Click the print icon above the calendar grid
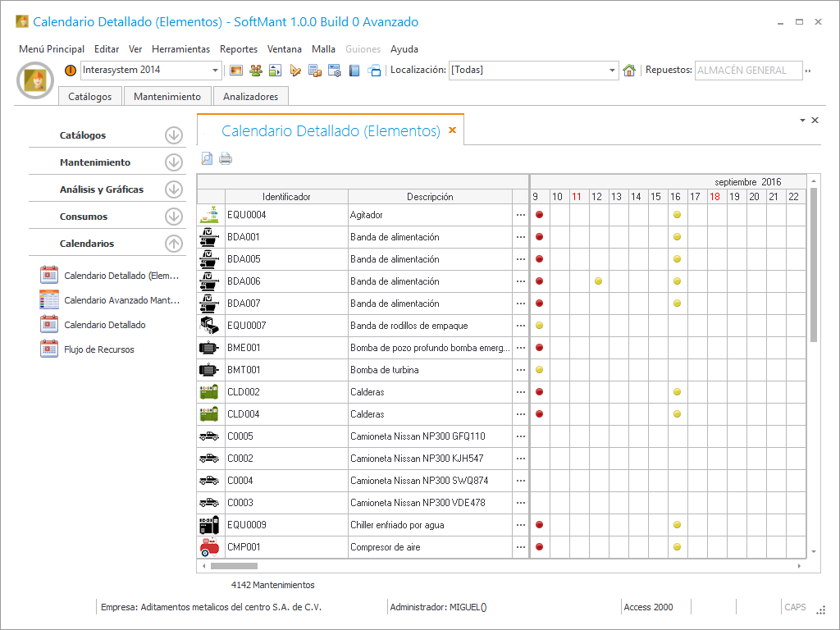Image resolution: width=840 pixels, height=630 pixels. (226, 159)
